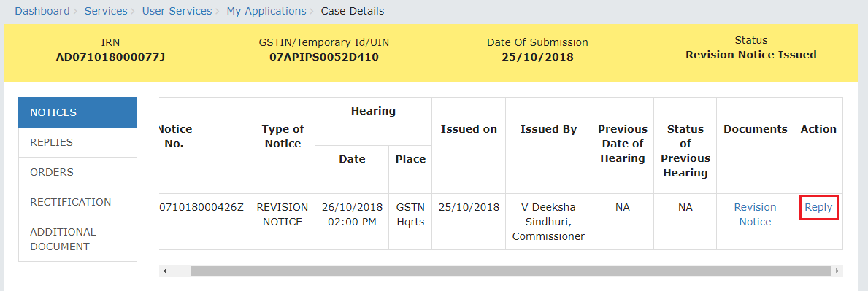Click the Services breadcrumb link
This screenshot has height=291, width=868.
pyautogui.click(x=106, y=11)
